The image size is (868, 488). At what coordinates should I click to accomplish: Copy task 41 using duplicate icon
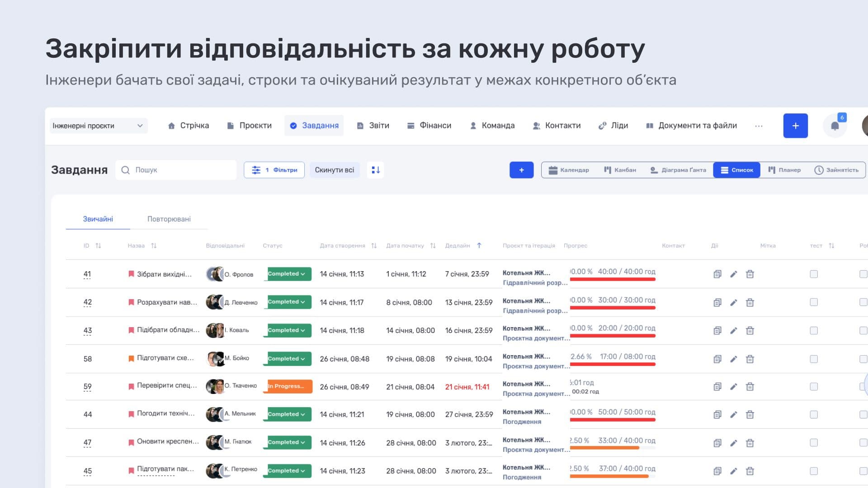pos(717,274)
